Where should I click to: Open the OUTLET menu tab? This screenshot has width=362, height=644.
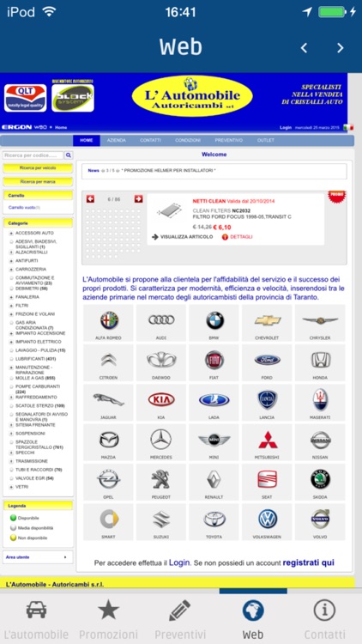(x=266, y=141)
